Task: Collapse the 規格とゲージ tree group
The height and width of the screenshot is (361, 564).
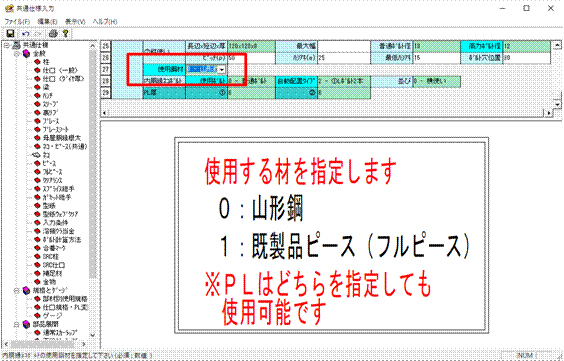Action: (x=17, y=290)
